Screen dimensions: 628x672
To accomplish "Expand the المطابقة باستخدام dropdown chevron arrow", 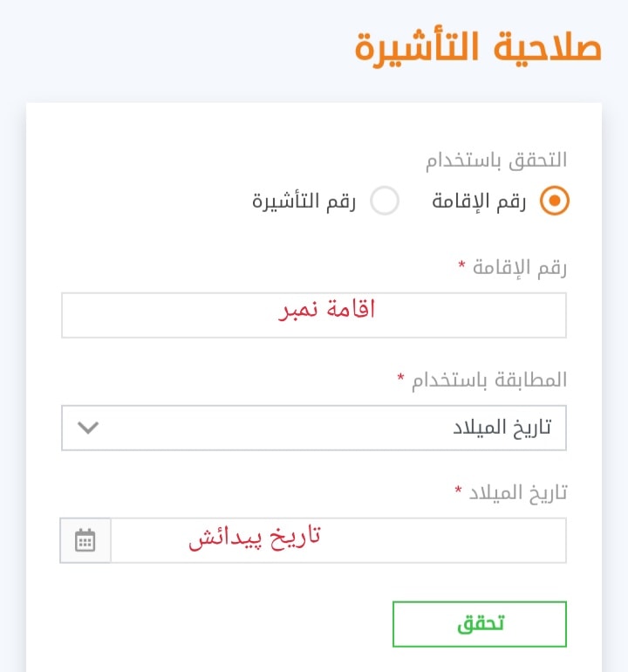I will coord(88,428).
